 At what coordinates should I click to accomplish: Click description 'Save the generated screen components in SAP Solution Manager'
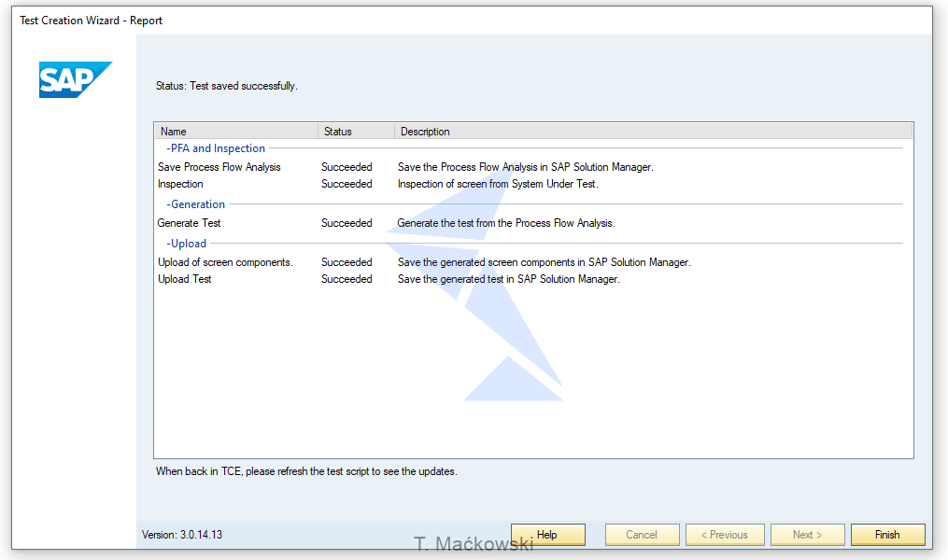point(545,262)
